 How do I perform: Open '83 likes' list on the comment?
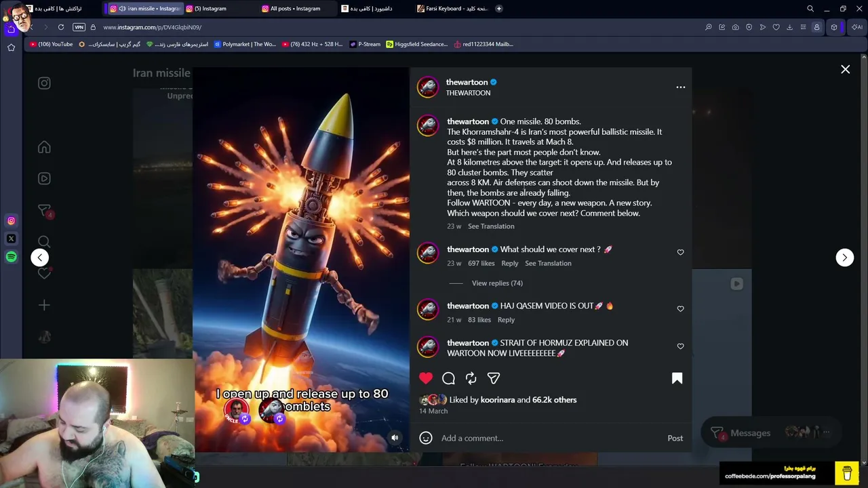coord(479,320)
